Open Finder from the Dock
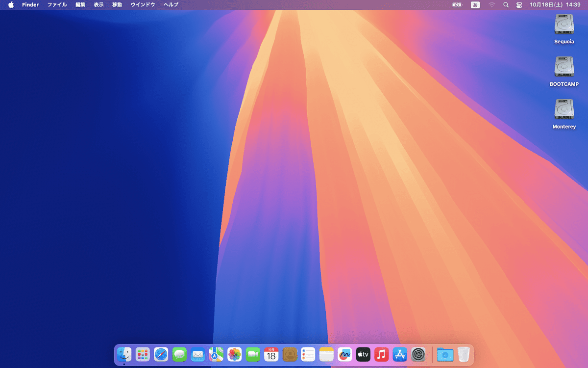This screenshot has height=368, width=588. click(124, 354)
